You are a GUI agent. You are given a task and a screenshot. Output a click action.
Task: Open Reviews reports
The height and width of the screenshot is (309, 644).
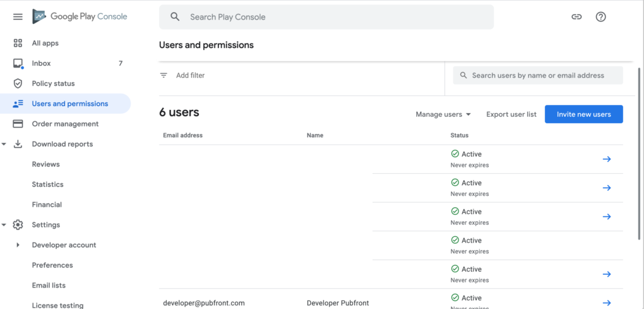click(45, 164)
